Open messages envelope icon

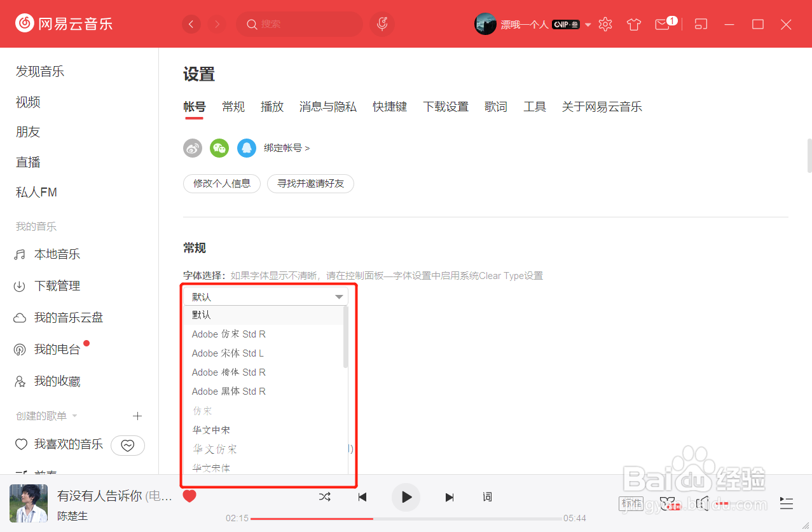tap(663, 24)
